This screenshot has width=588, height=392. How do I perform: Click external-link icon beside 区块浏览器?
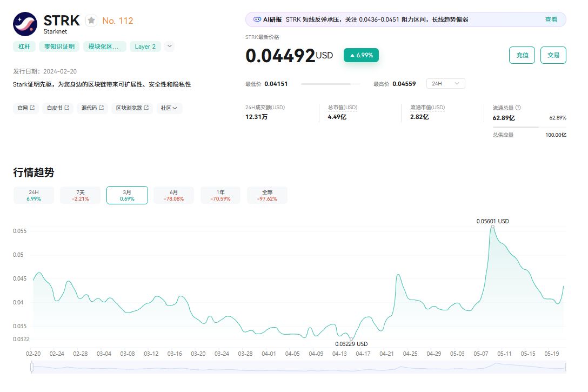pos(146,108)
